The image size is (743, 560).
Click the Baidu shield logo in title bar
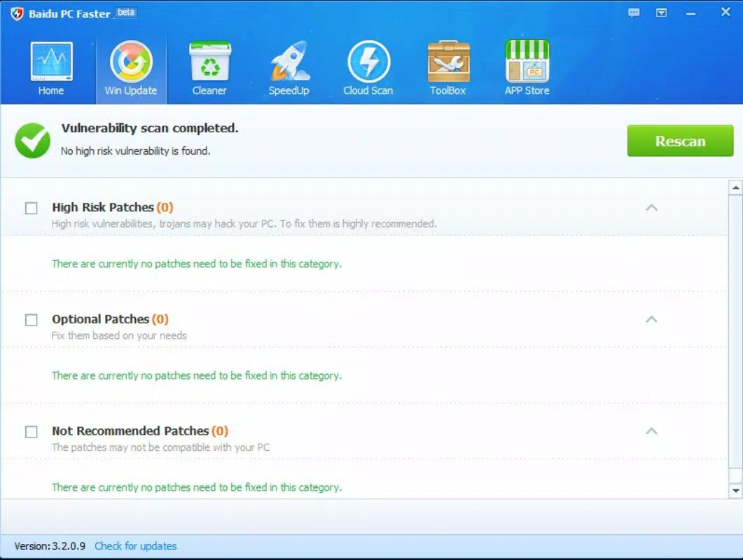(17, 13)
